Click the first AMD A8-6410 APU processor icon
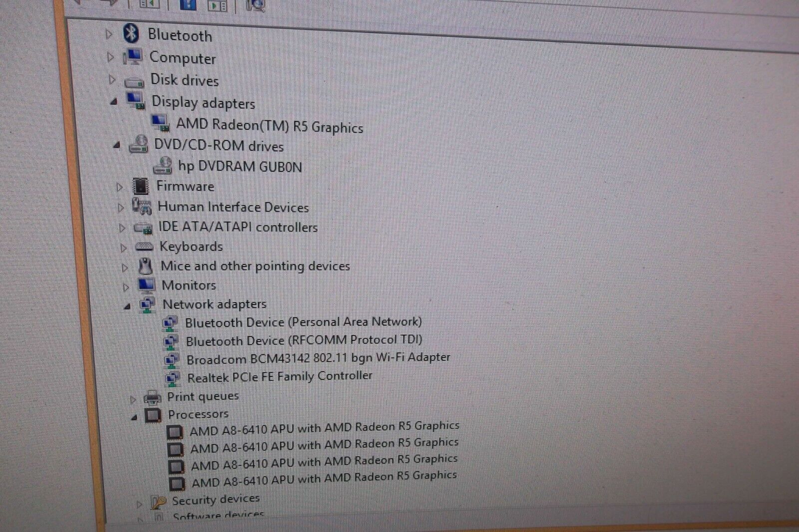 pos(175,432)
